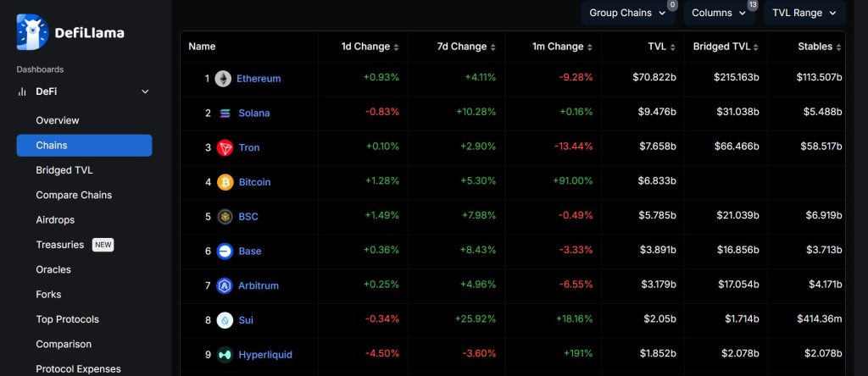Click the Hyperliquid chain icon
The width and height of the screenshot is (868, 376).
click(x=225, y=355)
